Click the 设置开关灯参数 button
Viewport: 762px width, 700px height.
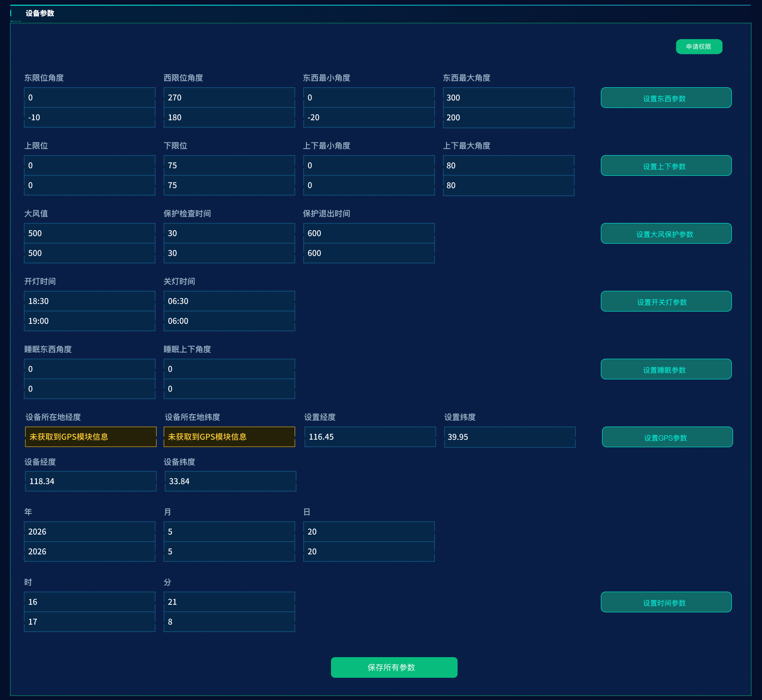666,301
